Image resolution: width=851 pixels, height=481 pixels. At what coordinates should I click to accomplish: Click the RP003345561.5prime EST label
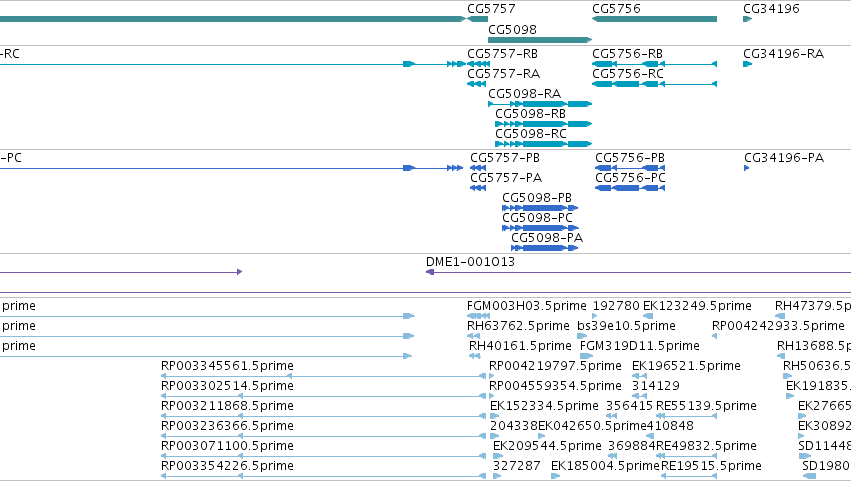point(227,366)
